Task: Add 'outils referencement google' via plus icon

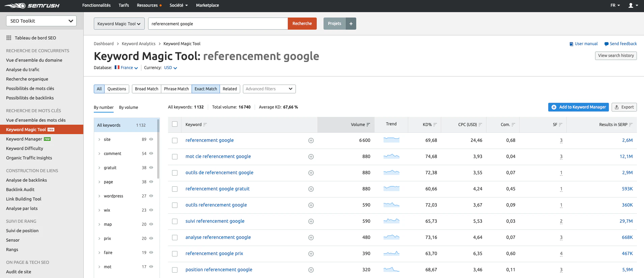Action: [311, 205]
